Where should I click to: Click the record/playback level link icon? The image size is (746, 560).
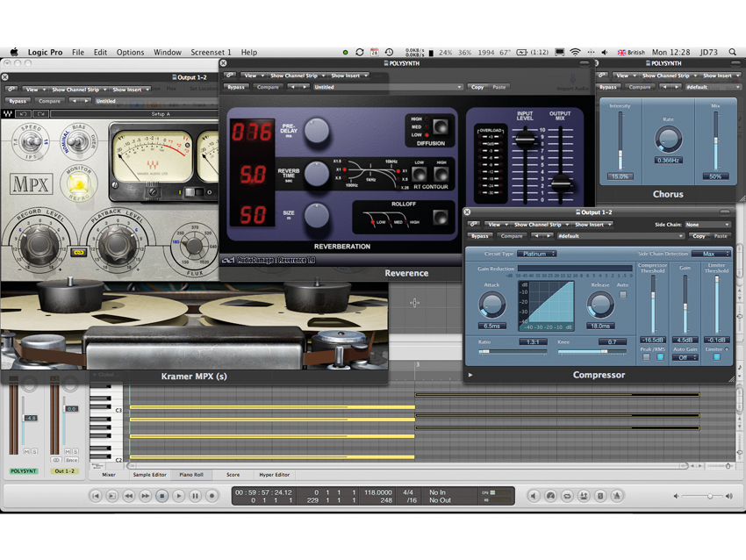(x=78, y=252)
